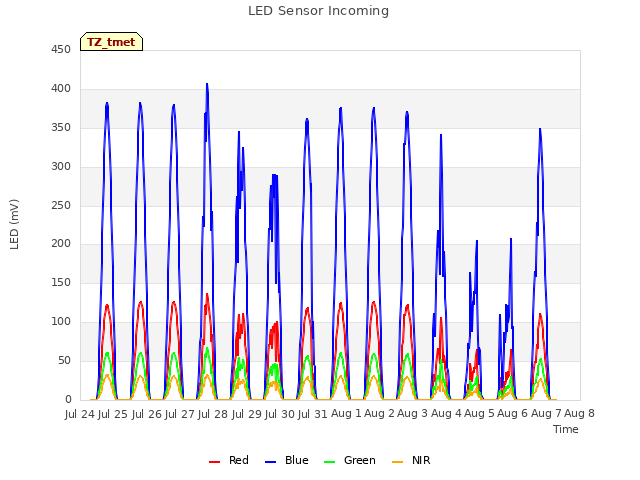Click the TZ_tmet annotation label
The width and height of the screenshot is (640, 480).
coord(111,42)
